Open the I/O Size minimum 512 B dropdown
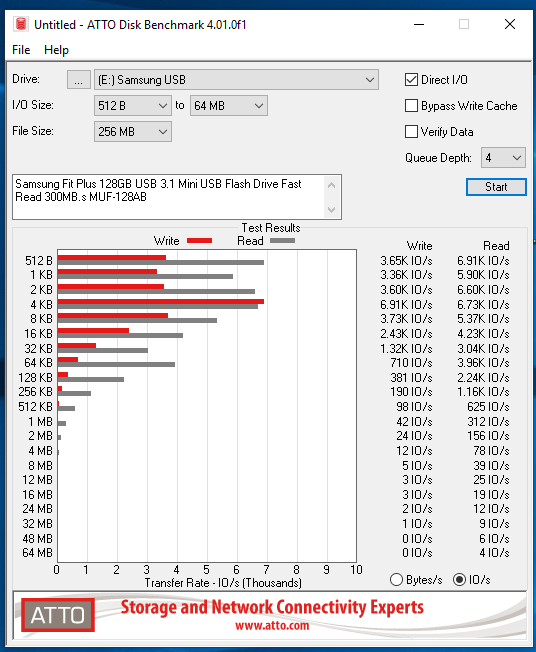The height and width of the screenshot is (652, 536). tap(133, 106)
